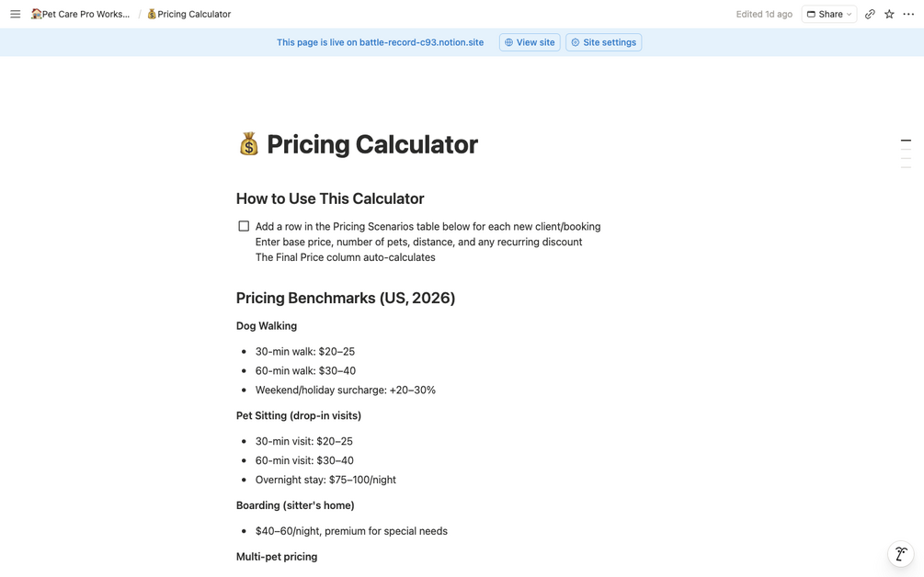The height and width of the screenshot is (577, 924).
Task: Jump to first section in outline minimap
Action: pos(906,141)
